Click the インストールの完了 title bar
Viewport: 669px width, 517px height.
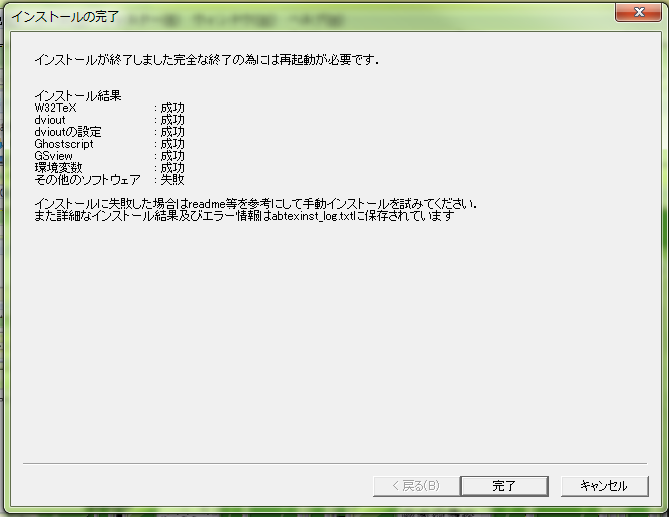pyautogui.click(x=65, y=17)
